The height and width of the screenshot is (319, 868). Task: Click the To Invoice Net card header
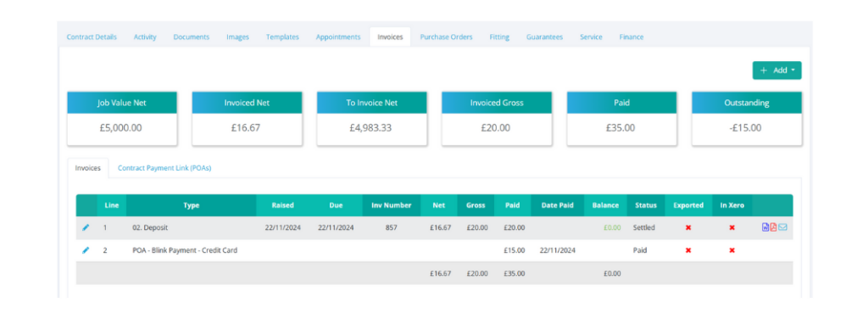pyautogui.click(x=372, y=103)
